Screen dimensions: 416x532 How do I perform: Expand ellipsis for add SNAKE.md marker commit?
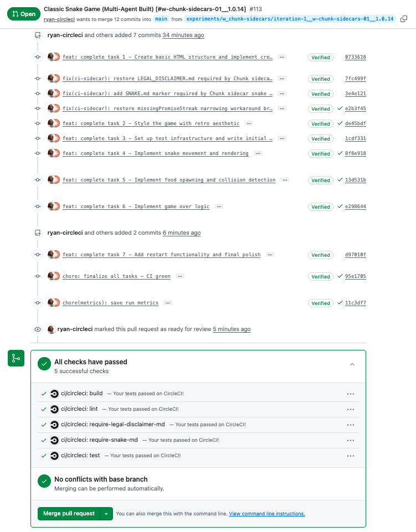coord(282,94)
